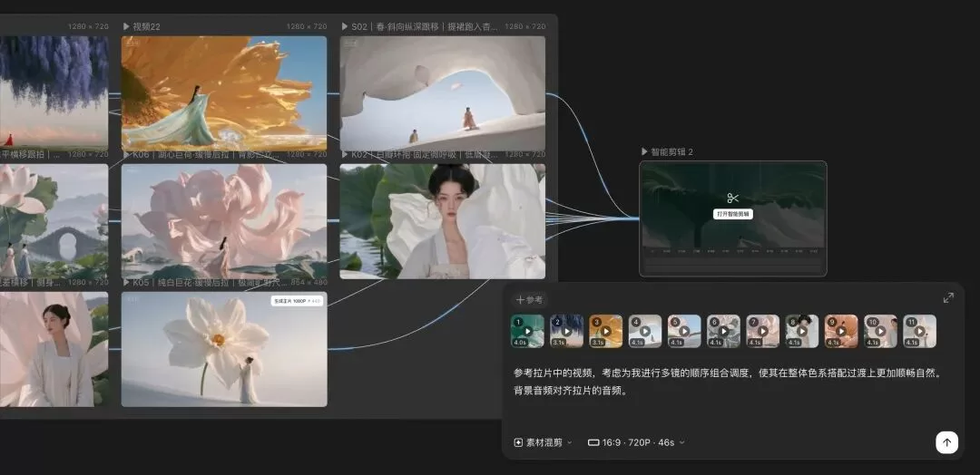Select the K05 white flower video thumbnail
Viewport: 980px width, 475px height.
[224, 349]
